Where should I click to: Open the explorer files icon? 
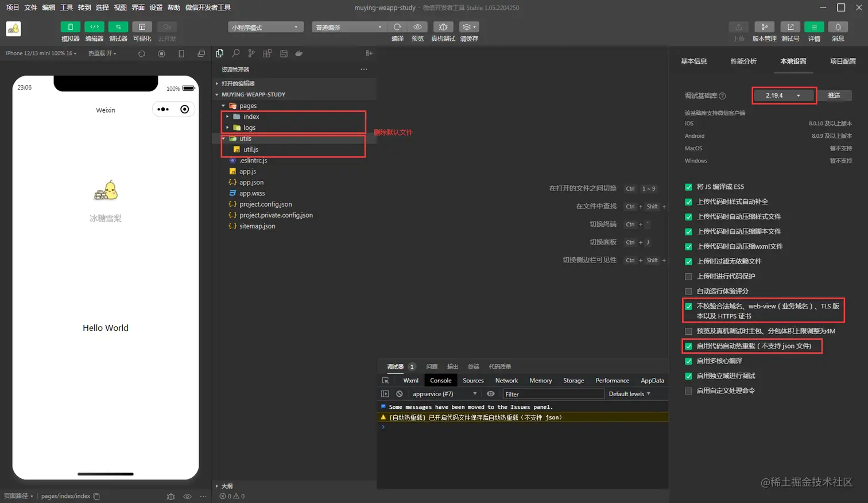tap(219, 53)
